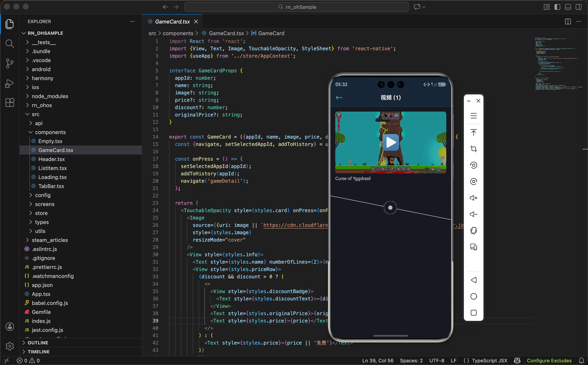Open Run and Debug view
The height and width of the screenshot is (365, 588).
pyautogui.click(x=10, y=83)
